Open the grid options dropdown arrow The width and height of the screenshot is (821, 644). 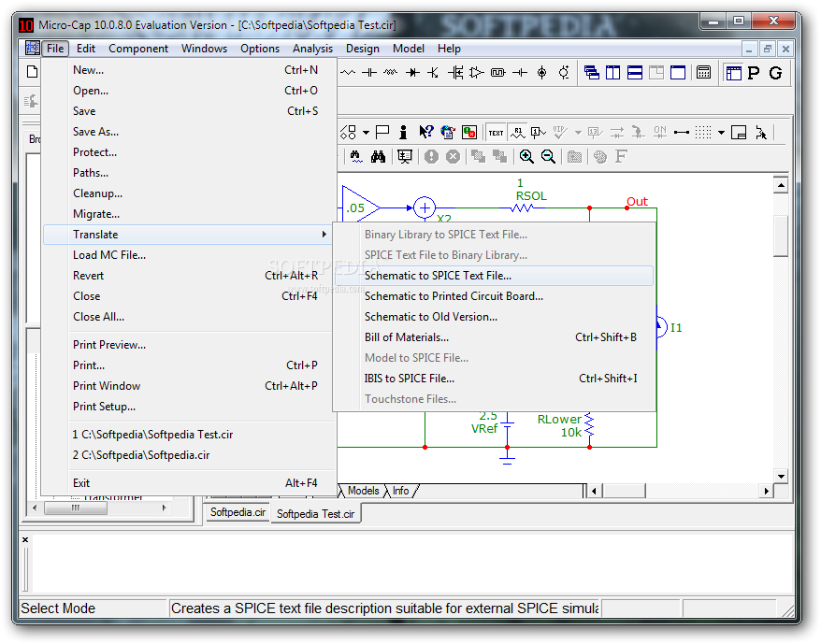coord(721,133)
